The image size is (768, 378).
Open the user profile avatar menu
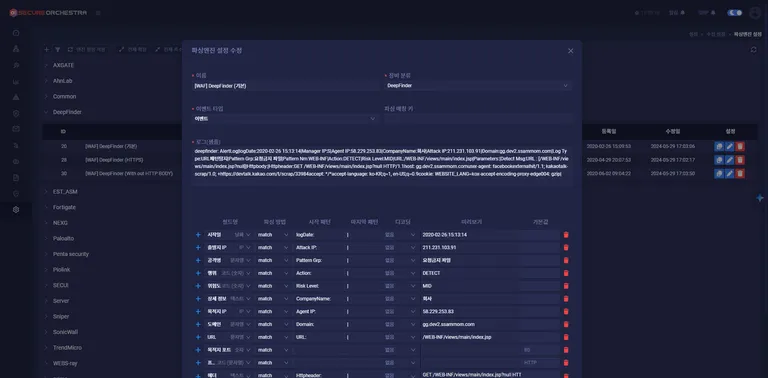(x=755, y=13)
